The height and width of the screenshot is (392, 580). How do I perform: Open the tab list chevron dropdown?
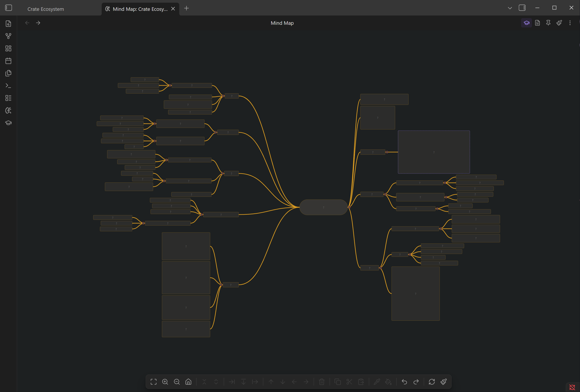pyautogui.click(x=510, y=8)
